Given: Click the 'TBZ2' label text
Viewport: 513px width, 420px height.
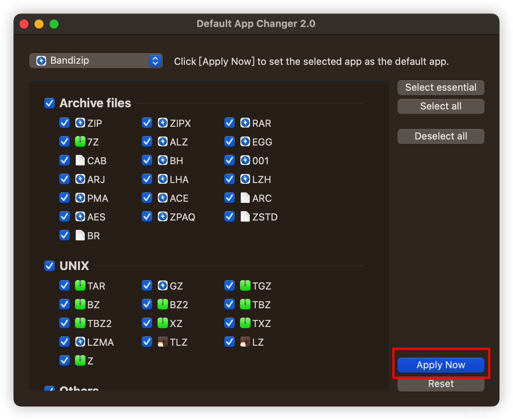Looking at the screenshot, I should [99, 324].
